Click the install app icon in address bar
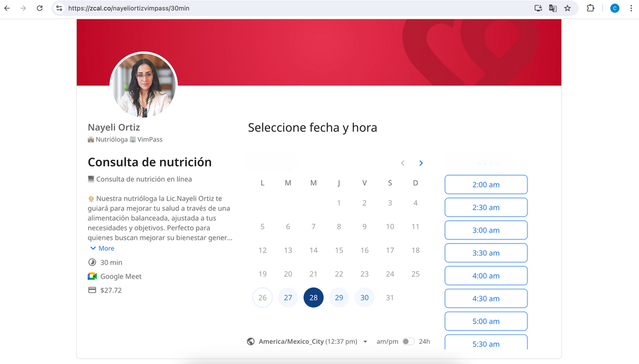 pos(538,9)
